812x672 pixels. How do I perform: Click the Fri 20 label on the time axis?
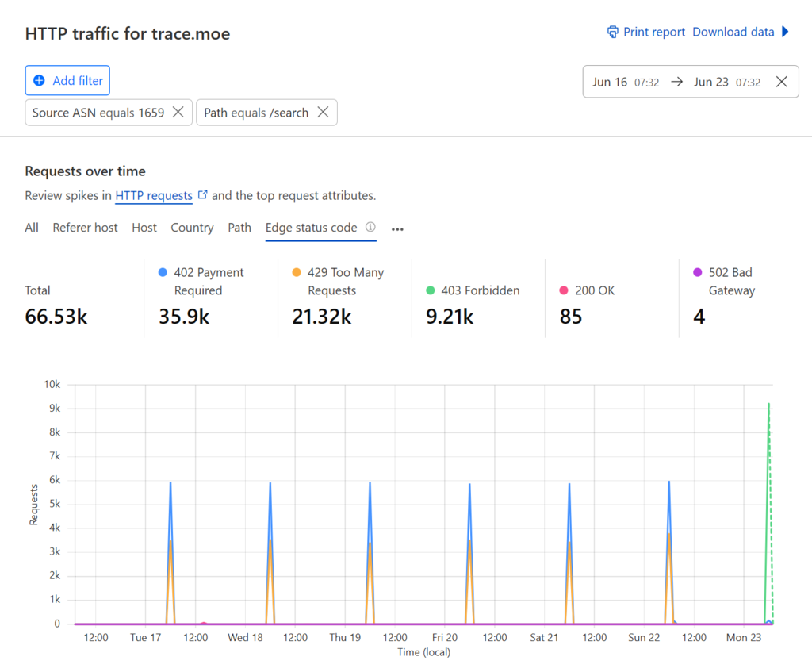(445, 637)
